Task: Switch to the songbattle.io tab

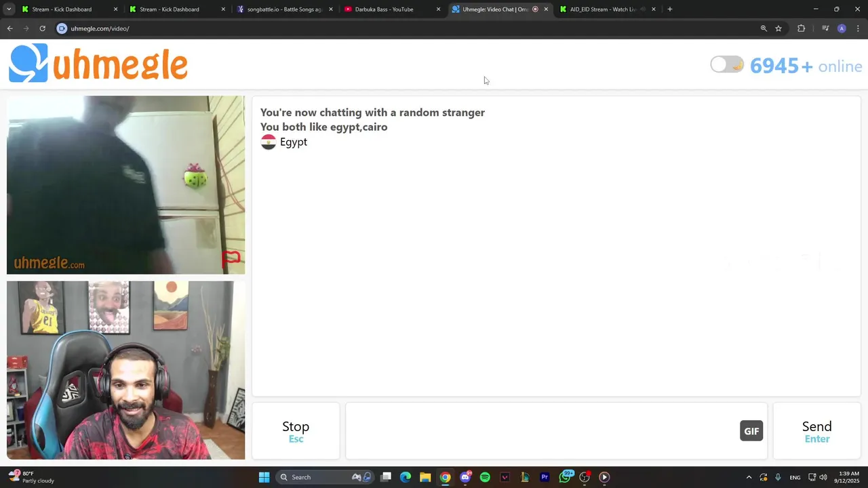Action: coord(284,9)
